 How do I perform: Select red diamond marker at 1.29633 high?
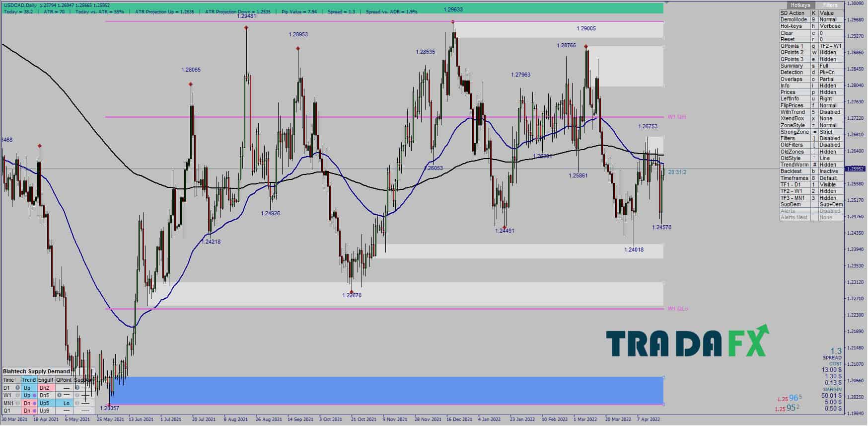click(x=453, y=22)
